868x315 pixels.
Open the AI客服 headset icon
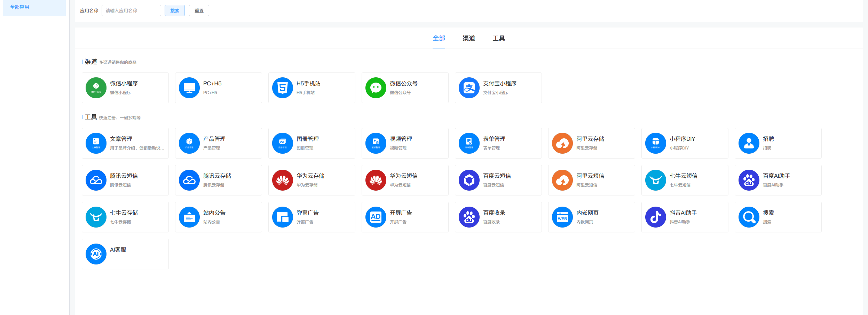[x=96, y=254]
